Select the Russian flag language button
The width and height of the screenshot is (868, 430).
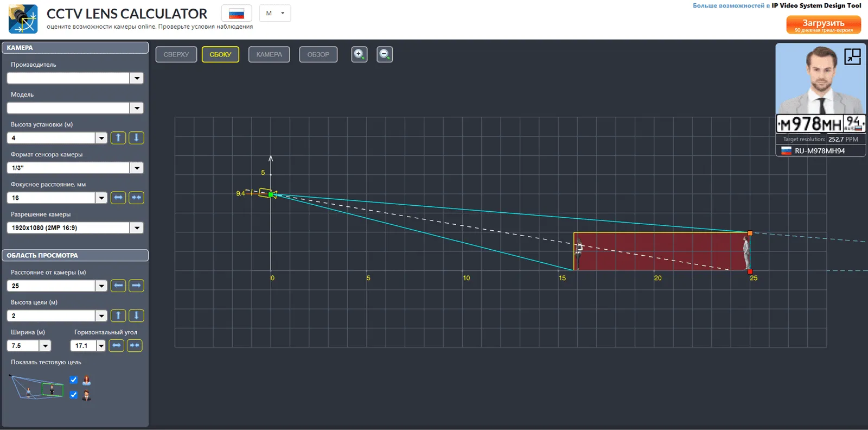(x=237, y=13)
